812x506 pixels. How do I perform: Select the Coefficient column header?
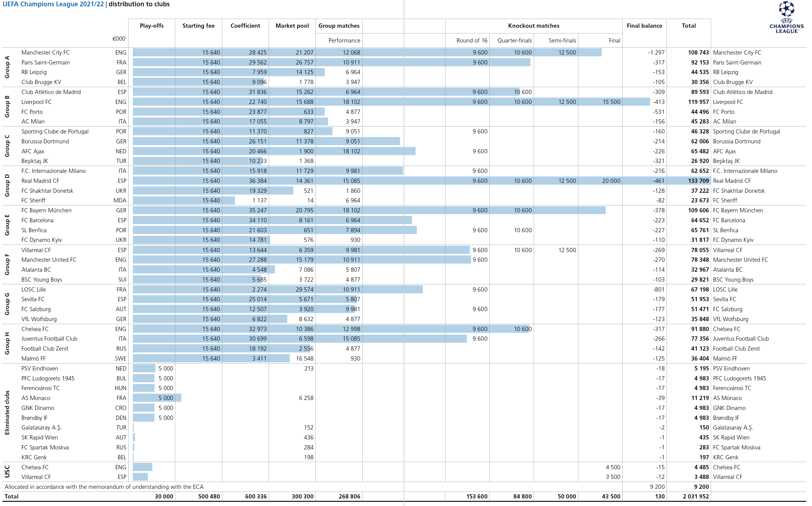point(245,26)
